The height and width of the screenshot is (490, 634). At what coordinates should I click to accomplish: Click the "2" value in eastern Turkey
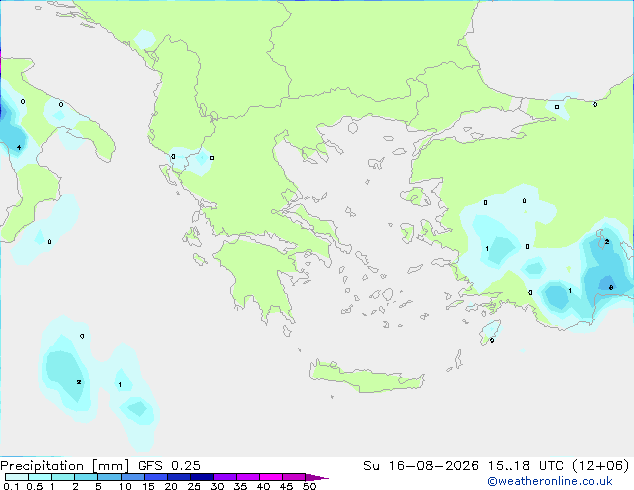pyautogui.click(x=607, y=242)
